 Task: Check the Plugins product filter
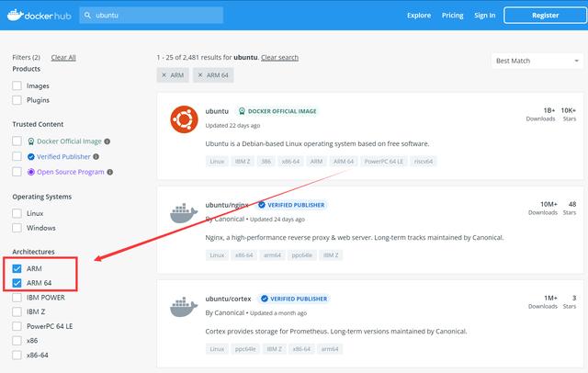click(17, 100)
